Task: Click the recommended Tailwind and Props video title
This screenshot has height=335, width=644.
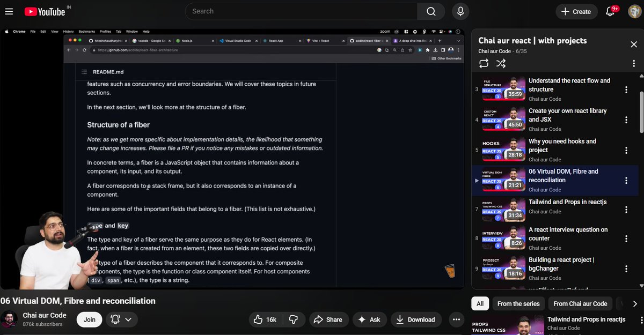Action: tap(587, 319)
